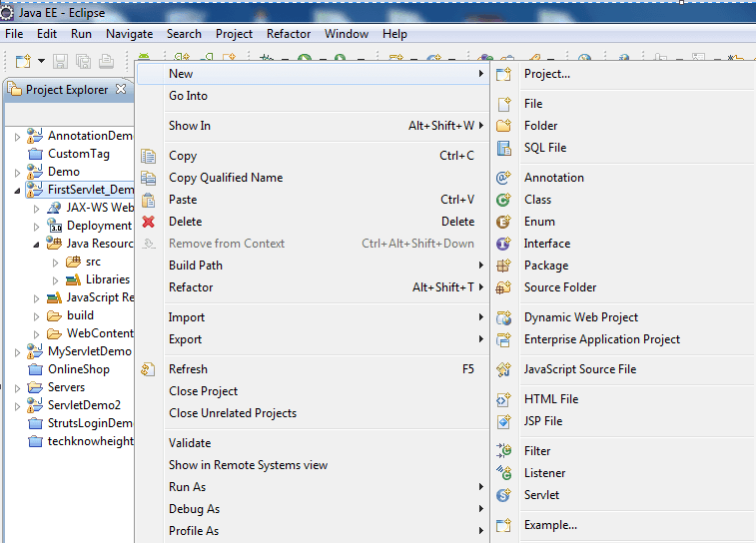Click the new Class icon
Screen dimensions: 756x543
[503, 200]
